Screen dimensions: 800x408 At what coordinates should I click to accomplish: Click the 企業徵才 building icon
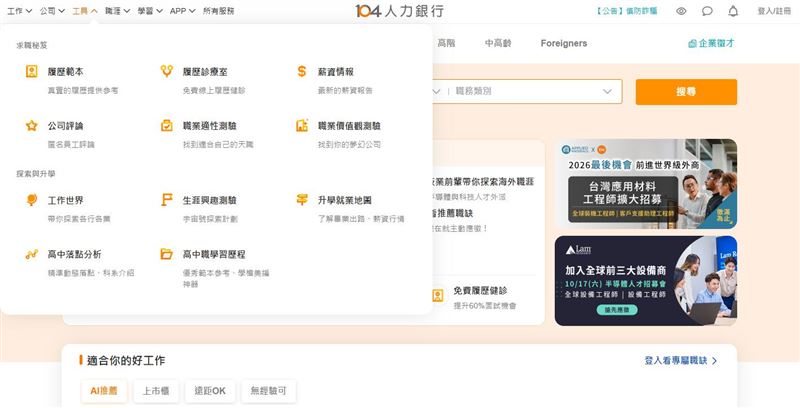pyautogui.click(x=692, y=43)
